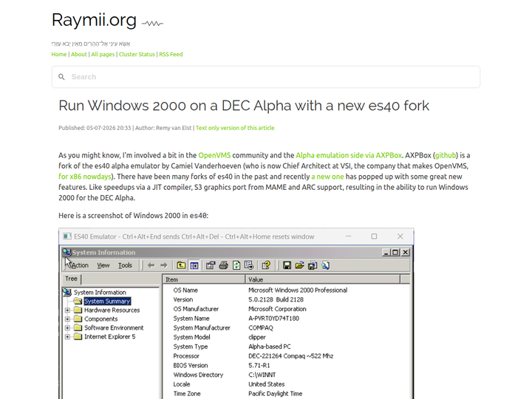Click the value Microsoft Windows 2000 Professional
The image size is (532, 399).
pos(298,290)
